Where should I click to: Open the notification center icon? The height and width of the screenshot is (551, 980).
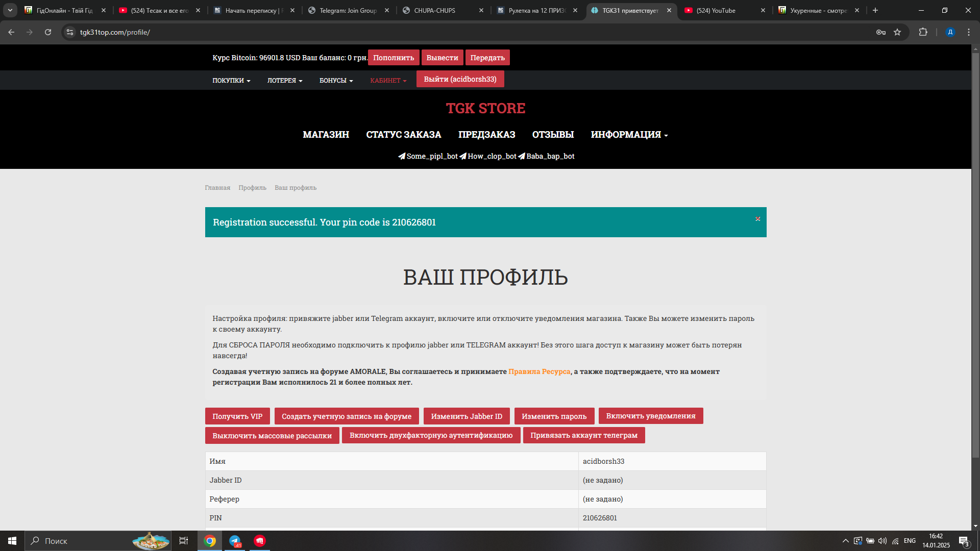point(964,541)
